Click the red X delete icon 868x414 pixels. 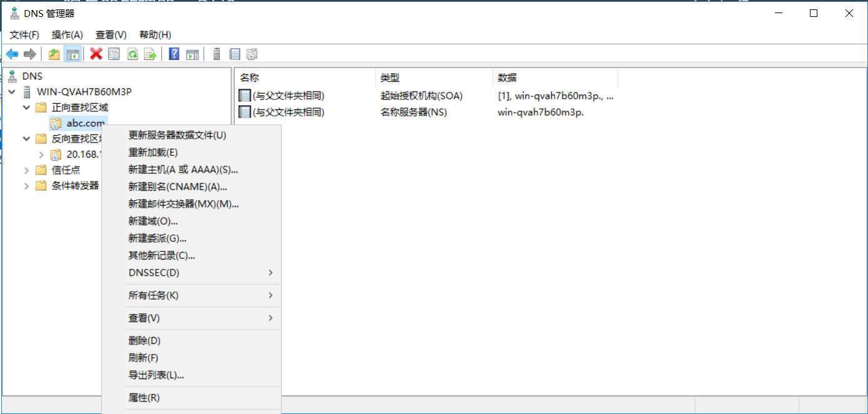tap(96, 54)
